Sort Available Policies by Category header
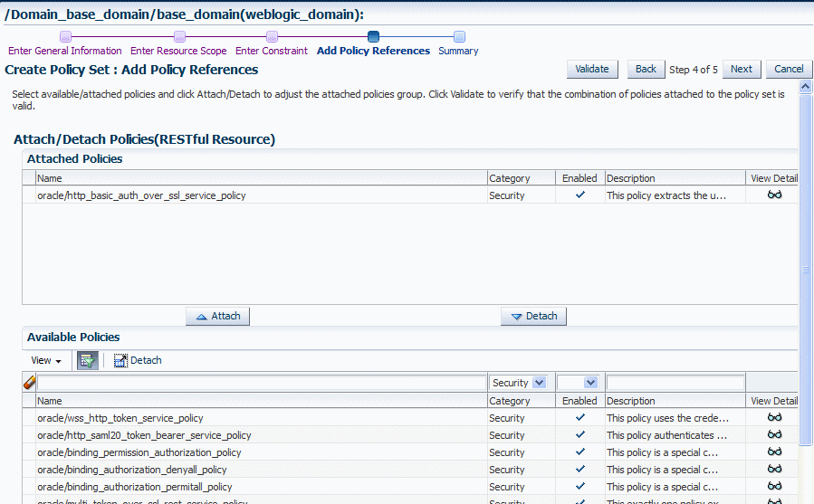Image resolution: width=814 pixels, height=504 pixels. click(x=522, y=401)
